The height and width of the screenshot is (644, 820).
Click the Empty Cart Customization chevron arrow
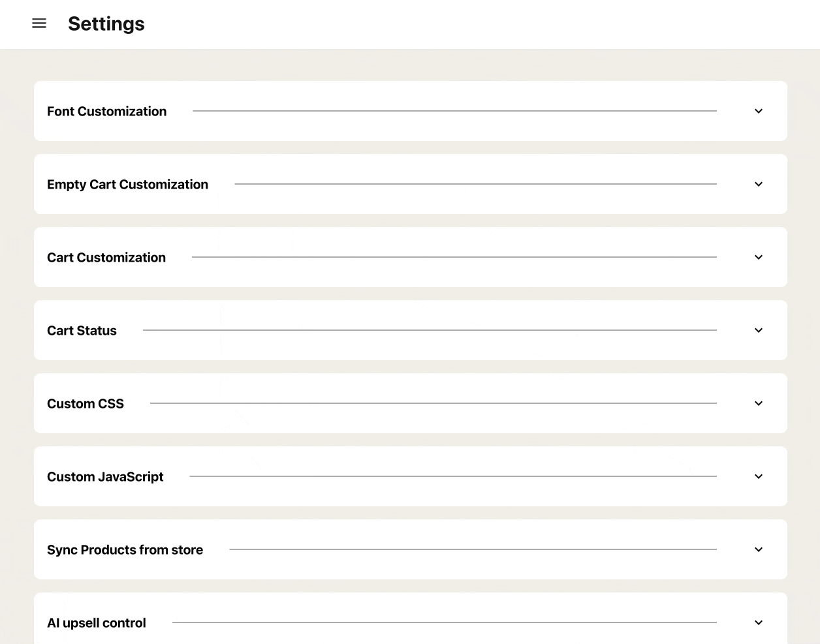[x=759, y=184]
